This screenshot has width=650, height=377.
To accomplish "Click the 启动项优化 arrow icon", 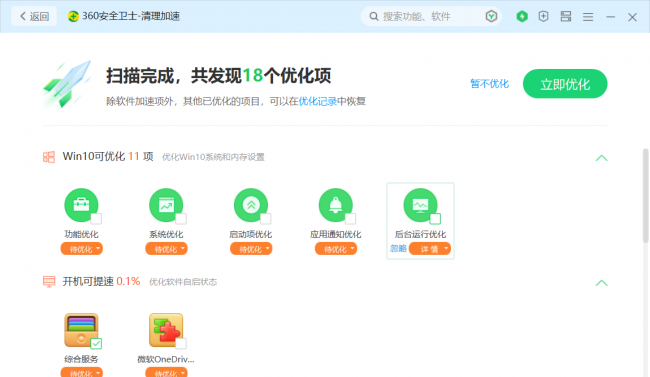I will click(x=251, y=205).
